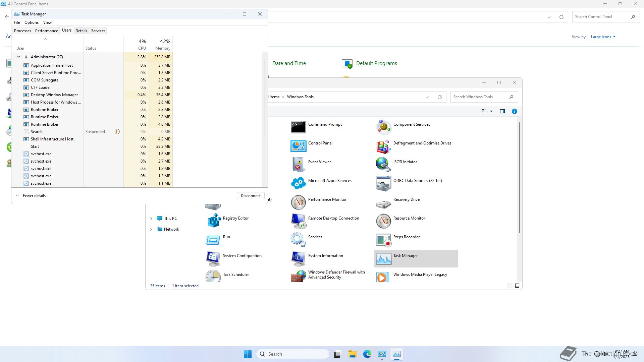
Task: Select Desktop Window Manager process row
Action: pos(92,95)
